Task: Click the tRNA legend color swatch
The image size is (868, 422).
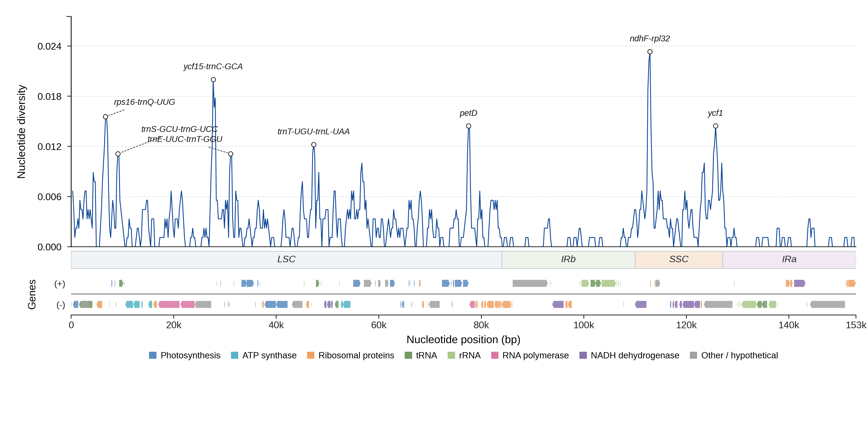Action: coord(408,355)
